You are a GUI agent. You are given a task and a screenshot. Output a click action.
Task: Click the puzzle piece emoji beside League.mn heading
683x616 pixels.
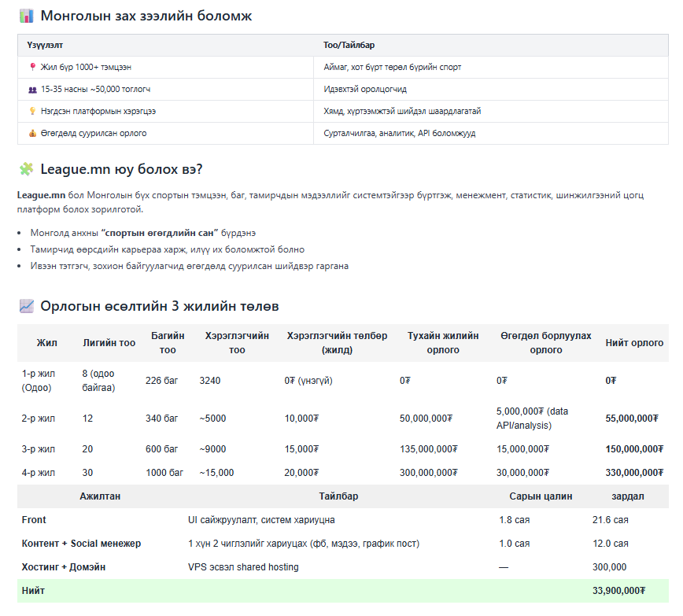click(26, 169)
